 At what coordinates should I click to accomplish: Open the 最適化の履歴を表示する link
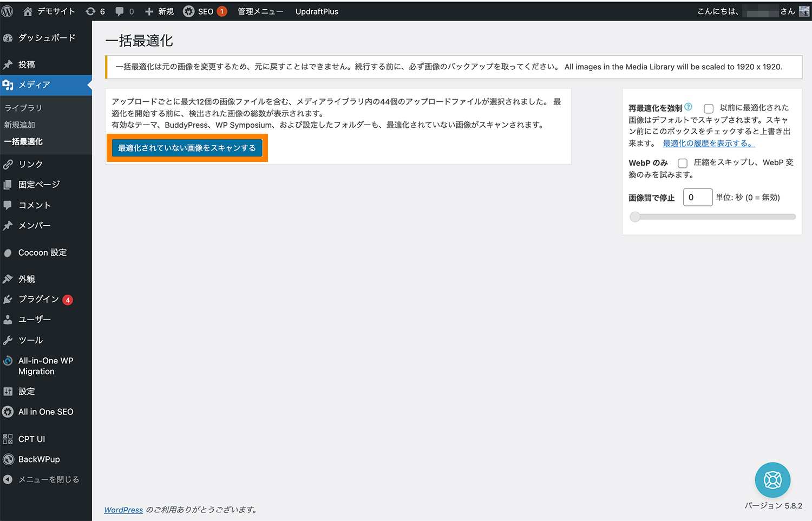point(708,143)
